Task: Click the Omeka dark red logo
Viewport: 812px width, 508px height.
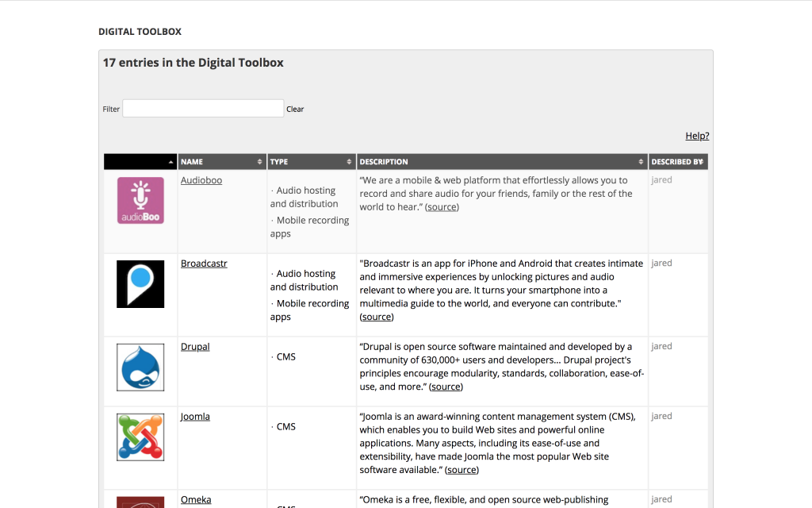Action: [140, 502]
